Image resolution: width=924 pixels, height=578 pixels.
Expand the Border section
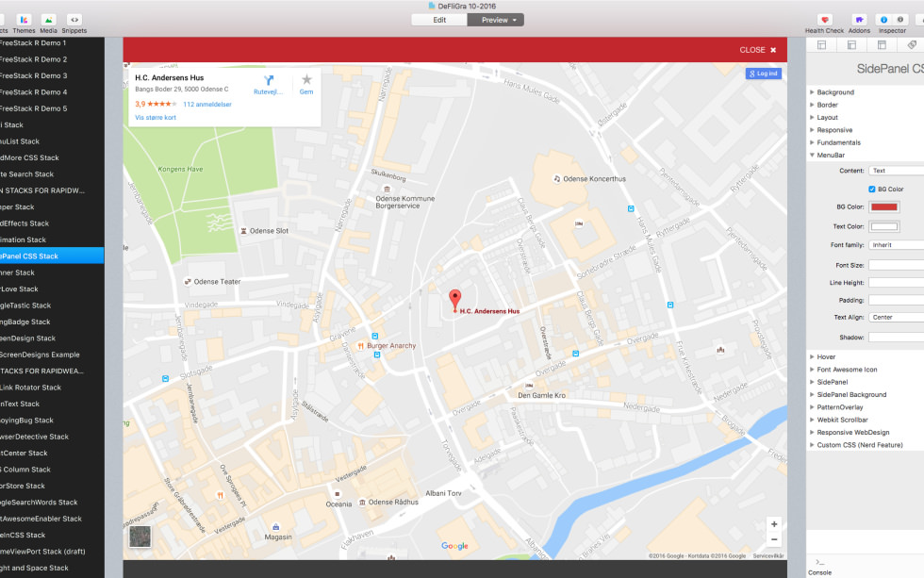pos(812,105)
